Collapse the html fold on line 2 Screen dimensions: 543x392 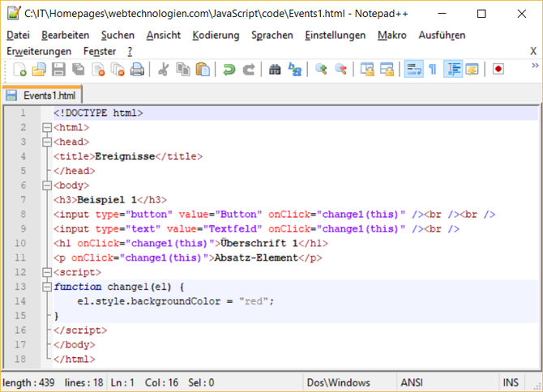pyautogui.click(x=47, y=128)
